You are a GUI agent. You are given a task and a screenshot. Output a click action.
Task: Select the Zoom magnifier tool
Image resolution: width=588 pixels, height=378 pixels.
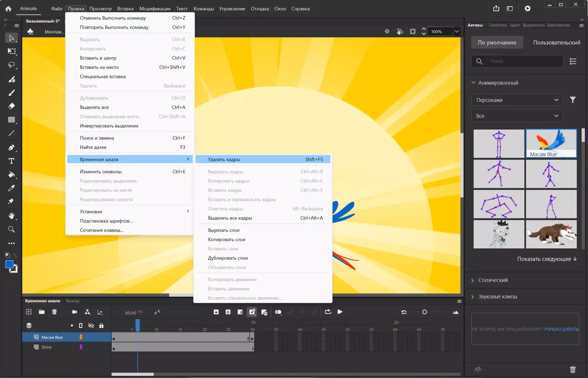pyautogui.click(x=11, y=229)
